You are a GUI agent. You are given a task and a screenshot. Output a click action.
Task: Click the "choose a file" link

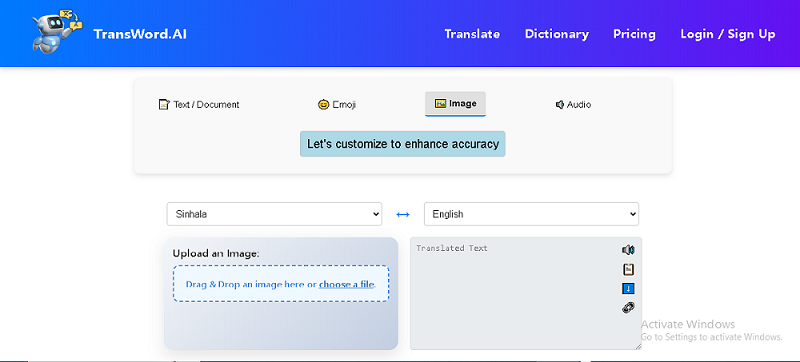coord(346,284)
